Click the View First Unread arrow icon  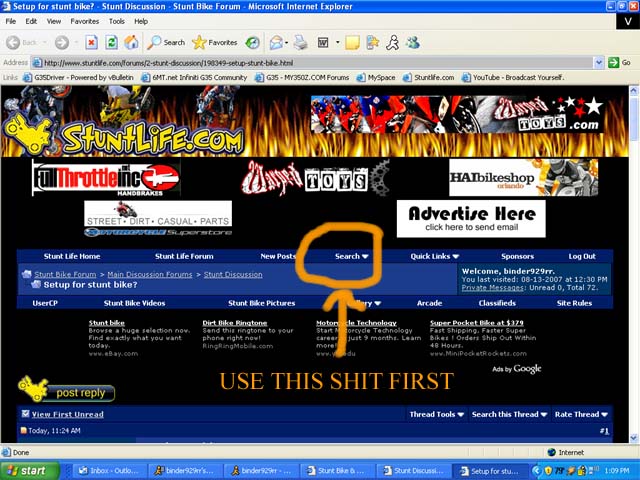[25, 414]
